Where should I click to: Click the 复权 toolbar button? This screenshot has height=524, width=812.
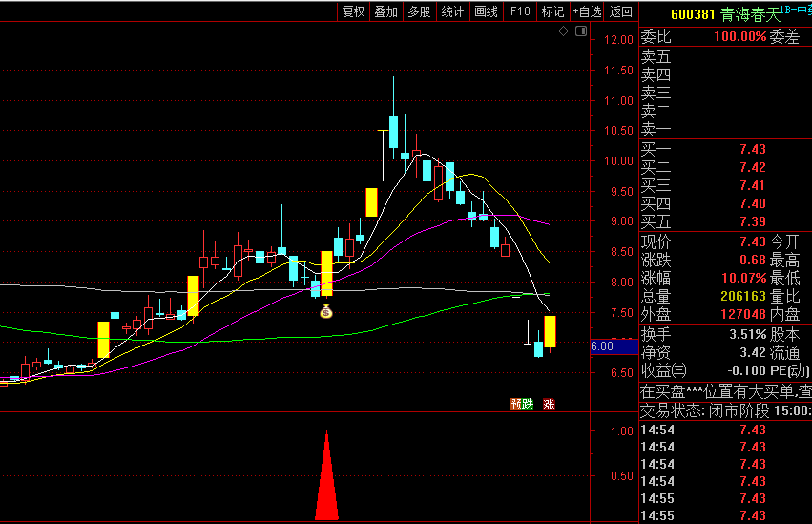[x=354, y=11]
